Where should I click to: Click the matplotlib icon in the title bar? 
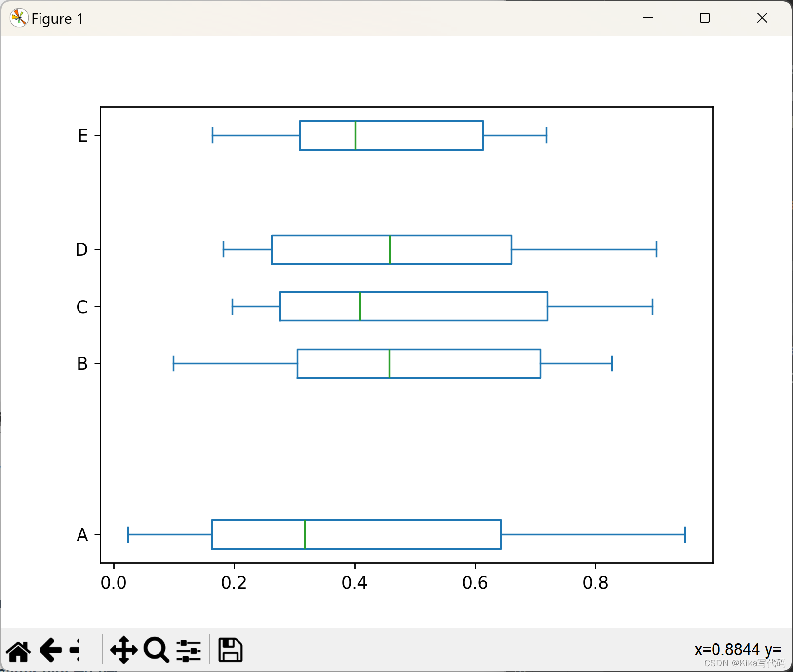19,18
